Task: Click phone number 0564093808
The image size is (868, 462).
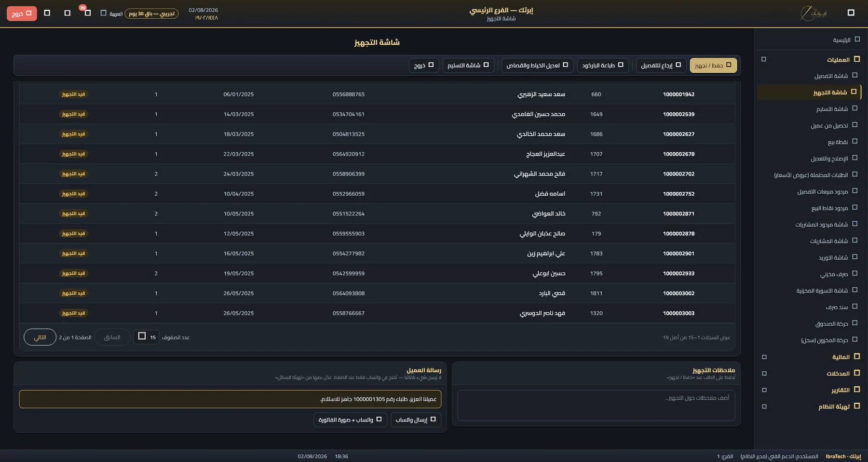Action: 349,293
